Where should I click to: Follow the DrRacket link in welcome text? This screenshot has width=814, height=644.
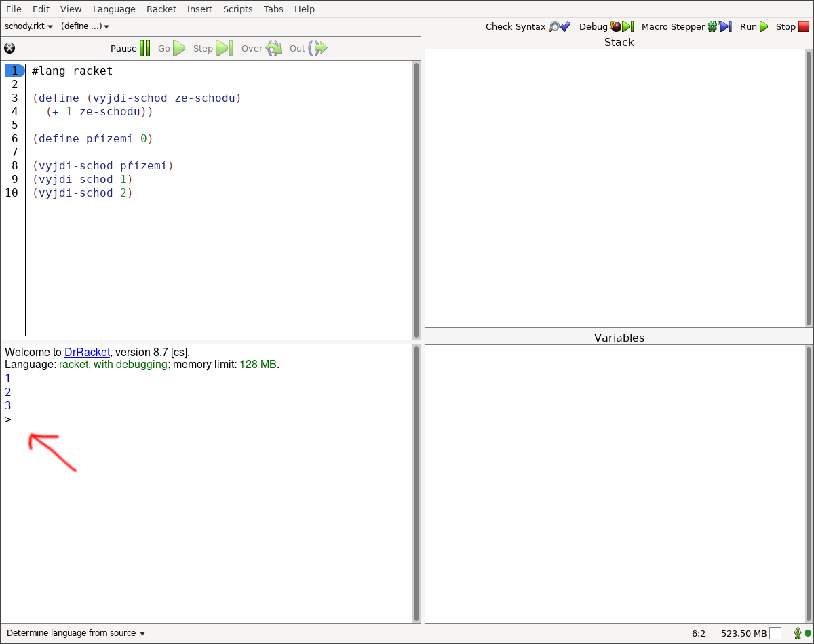(87, 353)
